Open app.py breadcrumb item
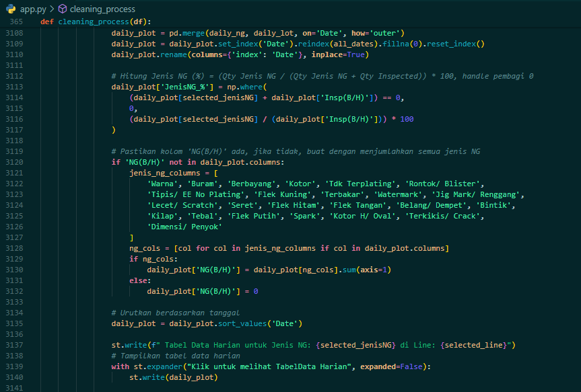The width and height of the screenshot is (581, 392). click(x=33, y=9)
